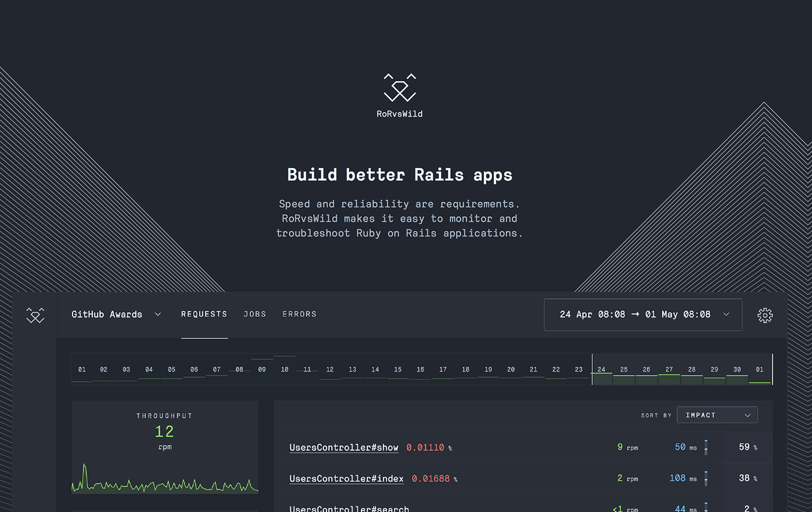812x512 pixels.
Task: Select day 09 on the timeline
Action: pos(262,369)
